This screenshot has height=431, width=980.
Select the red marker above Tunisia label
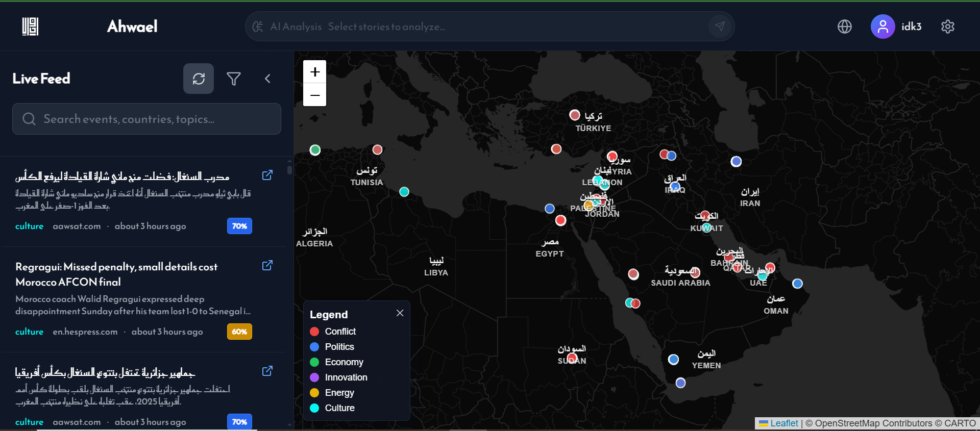tap(377, 149)
